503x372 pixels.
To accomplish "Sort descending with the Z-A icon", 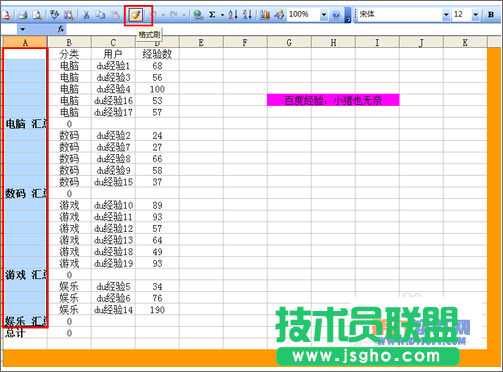I will tap(247, 15).
